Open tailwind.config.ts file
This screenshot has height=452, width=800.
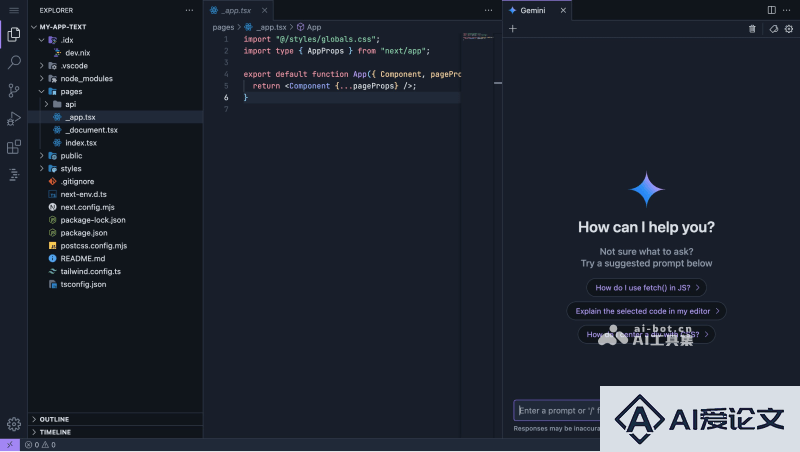[x=90, y=272]
